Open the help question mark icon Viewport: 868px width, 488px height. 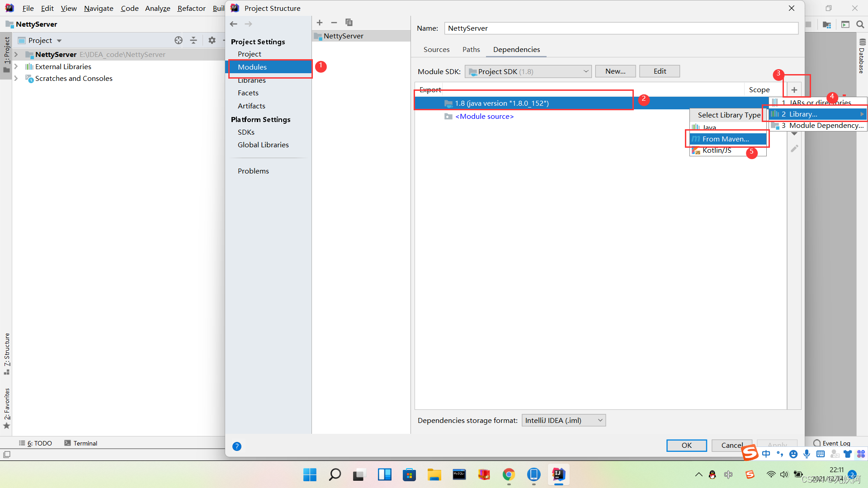click(x=237, y=446)
